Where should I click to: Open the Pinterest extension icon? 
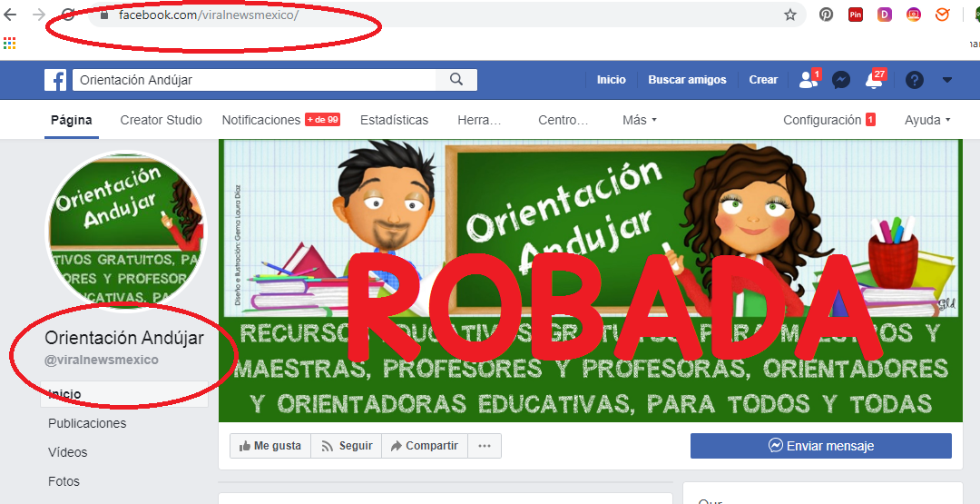827,15
